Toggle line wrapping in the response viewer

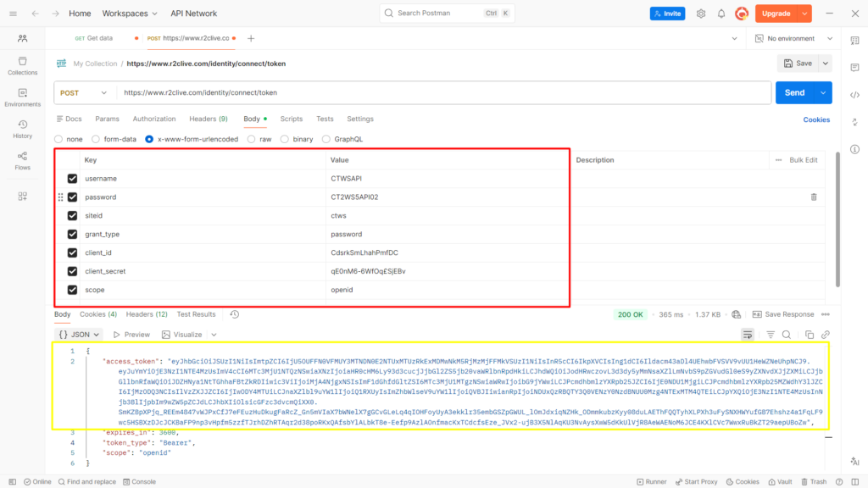pos(747,334)
